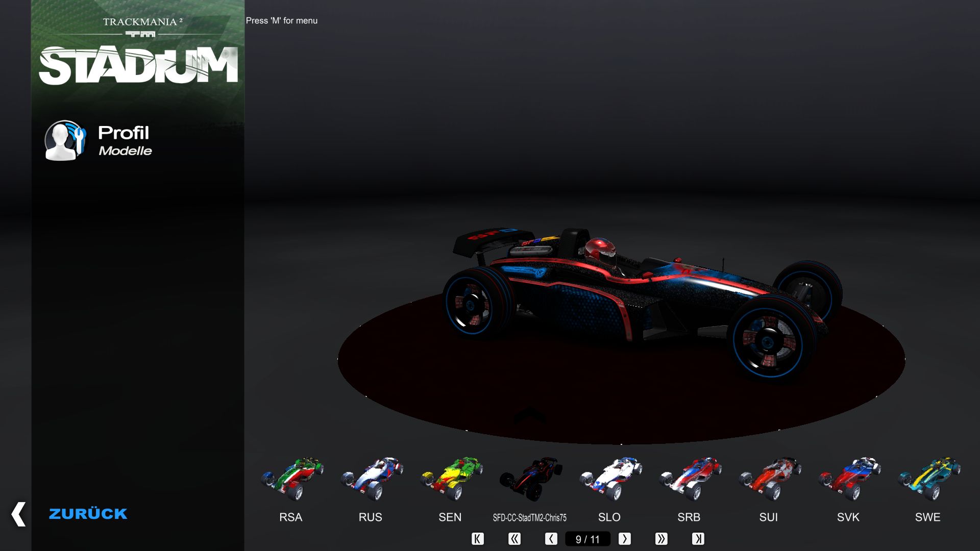Select the SWE car skin
The height and width of the screenshot is (551, 980).
coord(928,480)
